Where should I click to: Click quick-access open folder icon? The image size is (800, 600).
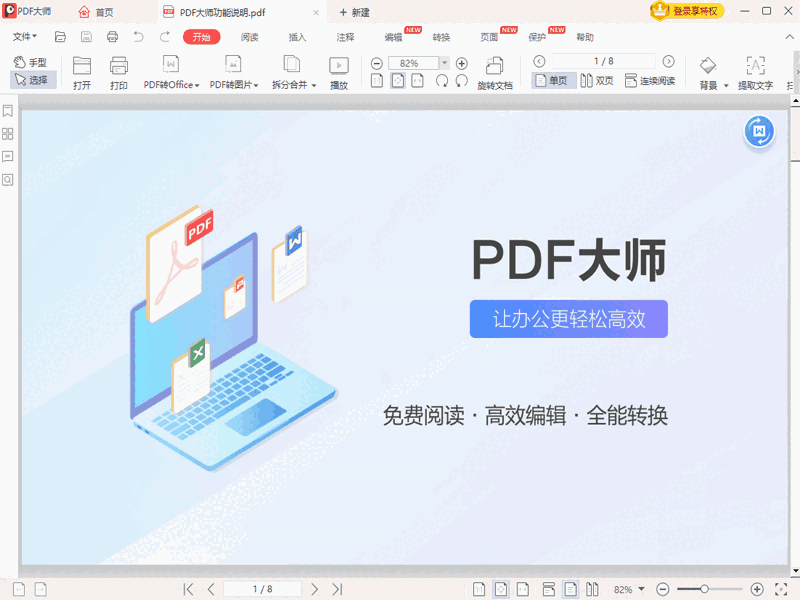coord(60,37)
